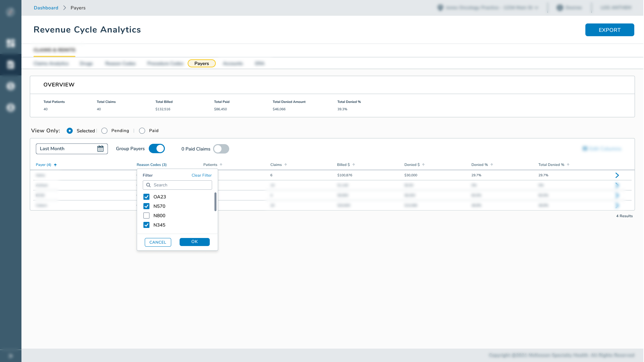This screenshot has height=362, width=644.
Task: Click the Total Denied % value 39.3%
Action: coord(342,109)
